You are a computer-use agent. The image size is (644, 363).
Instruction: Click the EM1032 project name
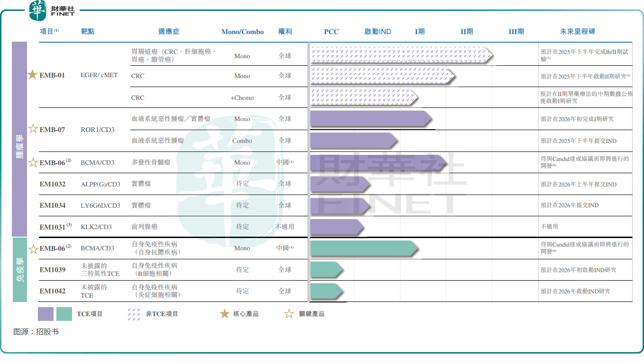53,184
